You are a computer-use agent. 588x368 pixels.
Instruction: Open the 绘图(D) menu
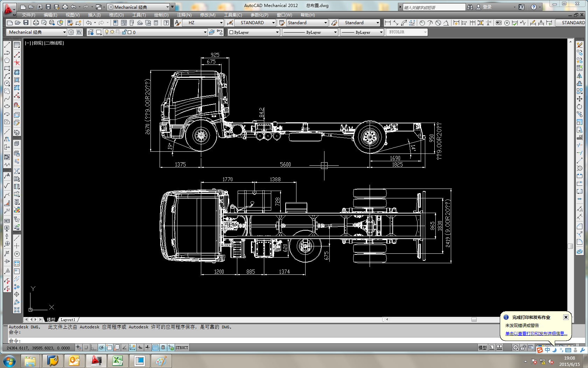[161, 15]
